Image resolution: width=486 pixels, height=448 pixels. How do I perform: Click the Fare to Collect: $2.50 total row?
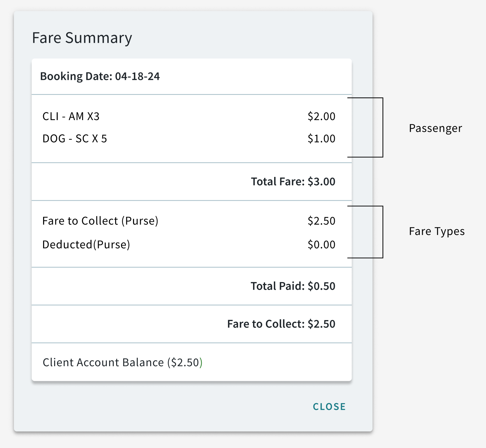point(282,324)
